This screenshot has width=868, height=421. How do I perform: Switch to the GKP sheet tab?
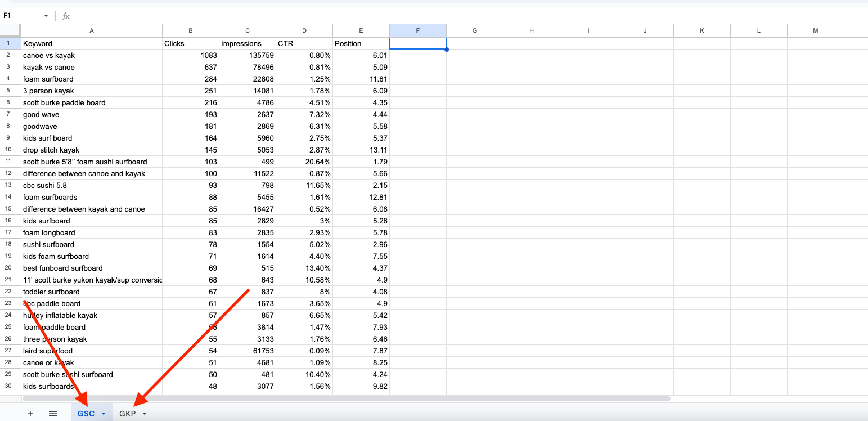coord(128,413)
